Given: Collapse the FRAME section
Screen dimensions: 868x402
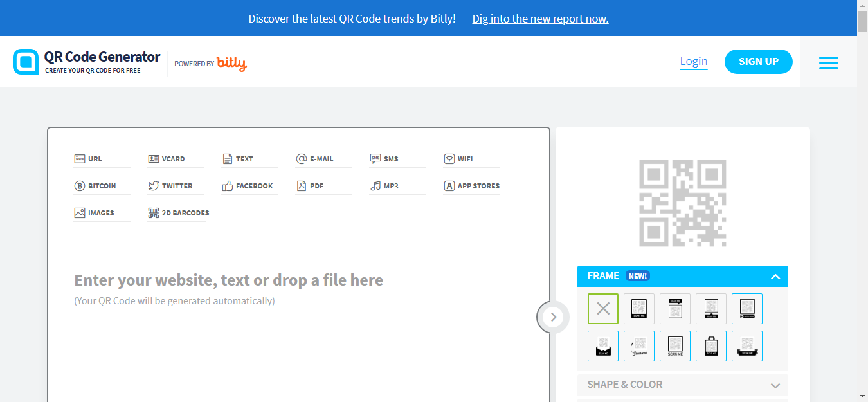Looking at the screenshot, I should 775,277.
